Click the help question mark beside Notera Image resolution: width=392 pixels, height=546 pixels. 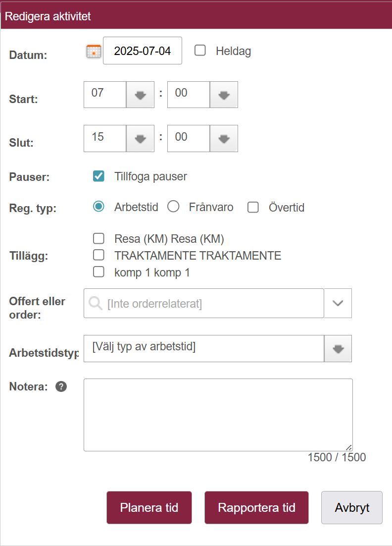click(61, 386)
